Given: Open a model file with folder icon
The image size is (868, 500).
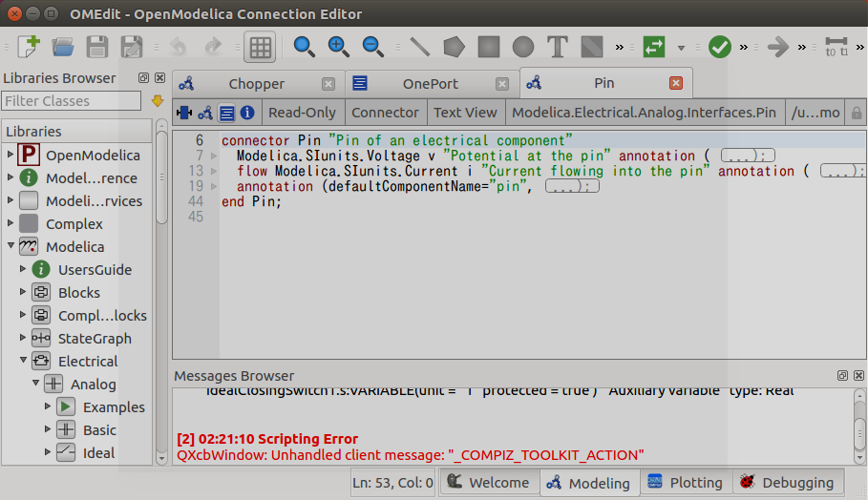Looking at the screenshot, I should 63,47.
